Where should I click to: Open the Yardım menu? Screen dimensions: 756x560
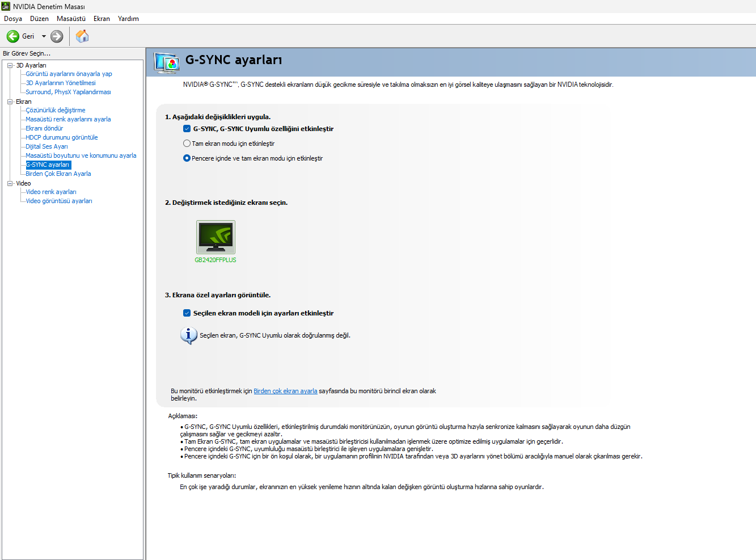[128, 19]
